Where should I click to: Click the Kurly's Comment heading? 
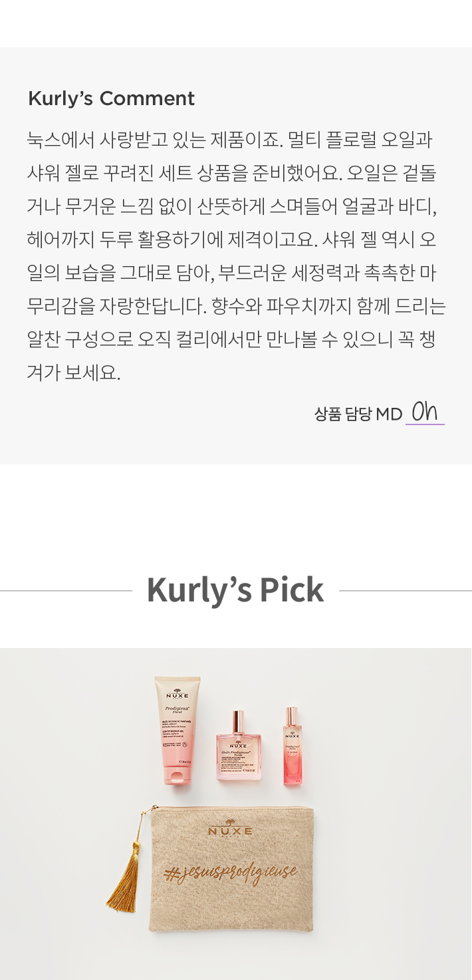click(x=111, y=98)
